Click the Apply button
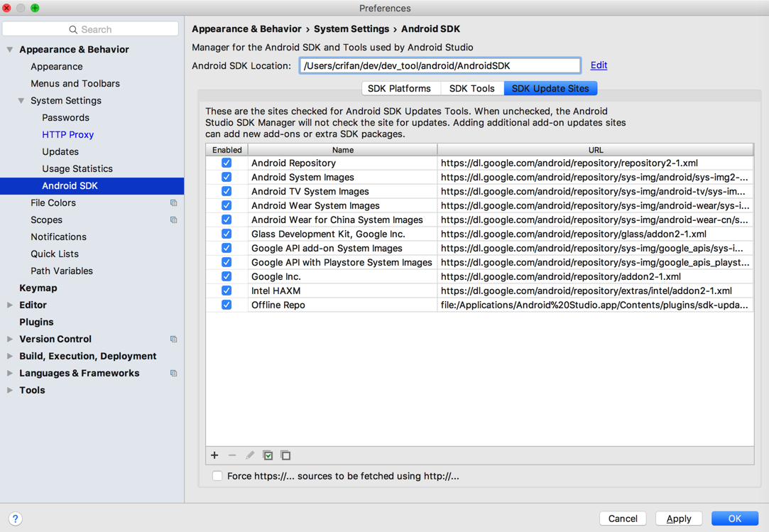The height and width of the screenshot is (532, 769). click(678, 519)
